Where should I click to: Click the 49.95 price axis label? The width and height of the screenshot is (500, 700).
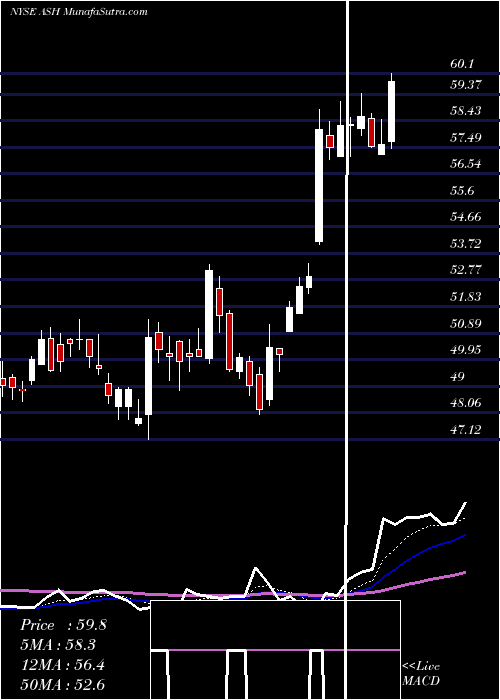(x=466, y=350)
